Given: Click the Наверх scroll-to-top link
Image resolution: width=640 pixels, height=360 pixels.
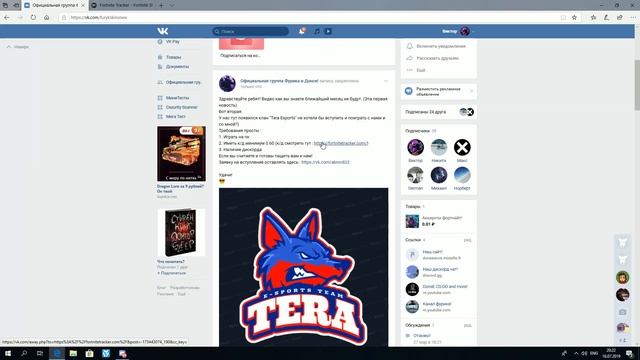Looking at the screenshot, I should pos(18,47).
